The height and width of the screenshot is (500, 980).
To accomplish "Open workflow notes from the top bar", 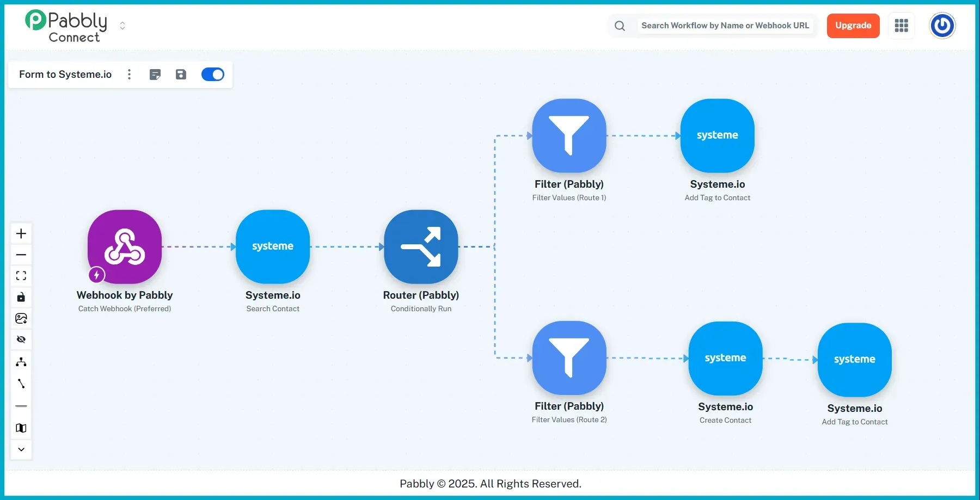I will [155, 75].
